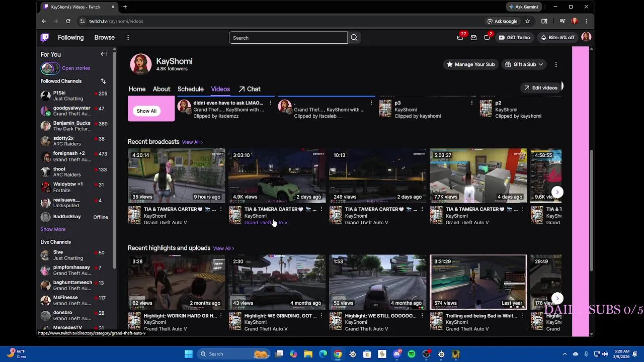This screenshot has height=362, width=644.
Task: Go back in Chrome
Action: [x=44, y=21]
